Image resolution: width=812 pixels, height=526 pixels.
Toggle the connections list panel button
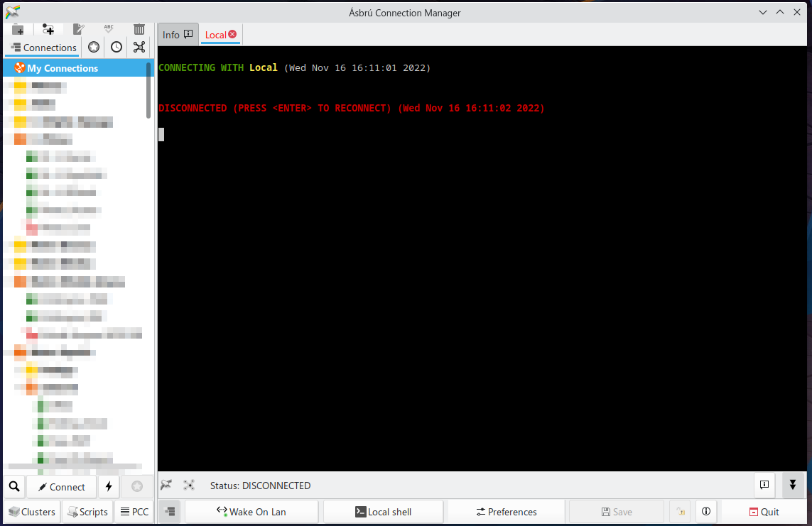170,512
